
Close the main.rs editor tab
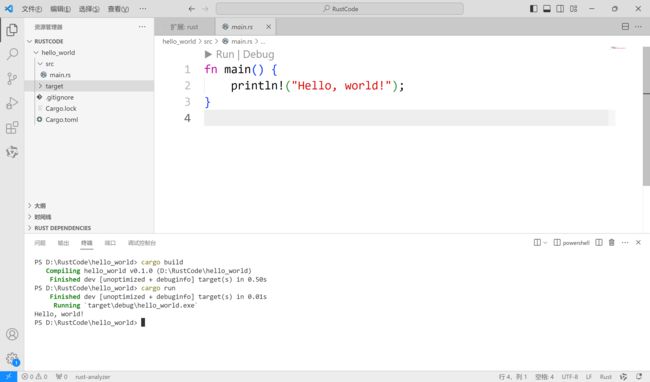(x=269, y=27)
